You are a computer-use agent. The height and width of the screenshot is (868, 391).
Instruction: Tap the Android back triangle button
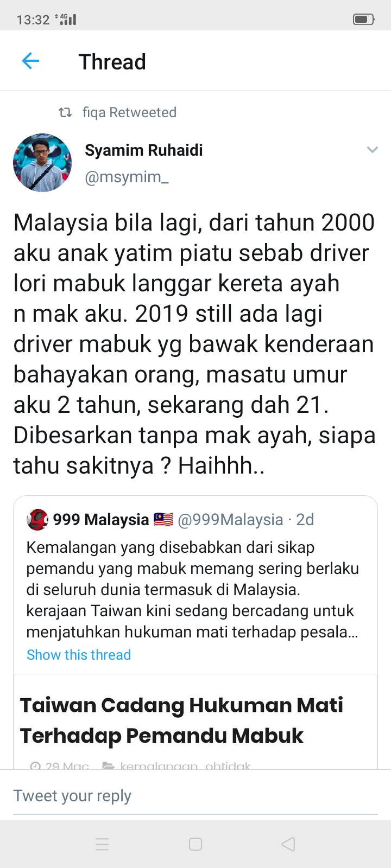coord(288,844)
